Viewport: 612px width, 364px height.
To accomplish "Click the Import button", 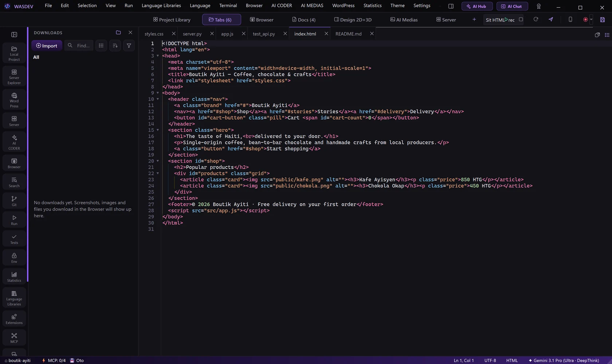I will point(47,45).
